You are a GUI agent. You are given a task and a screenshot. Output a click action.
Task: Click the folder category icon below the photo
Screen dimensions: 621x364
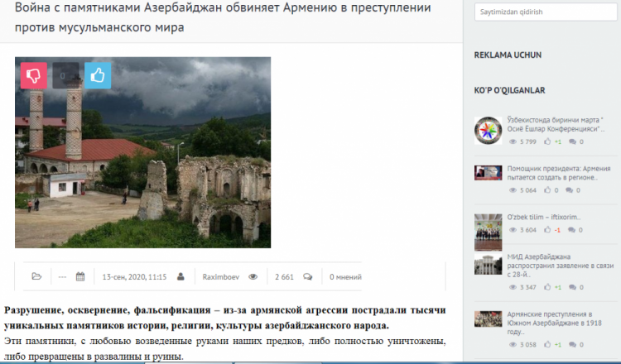coord(36,276)
